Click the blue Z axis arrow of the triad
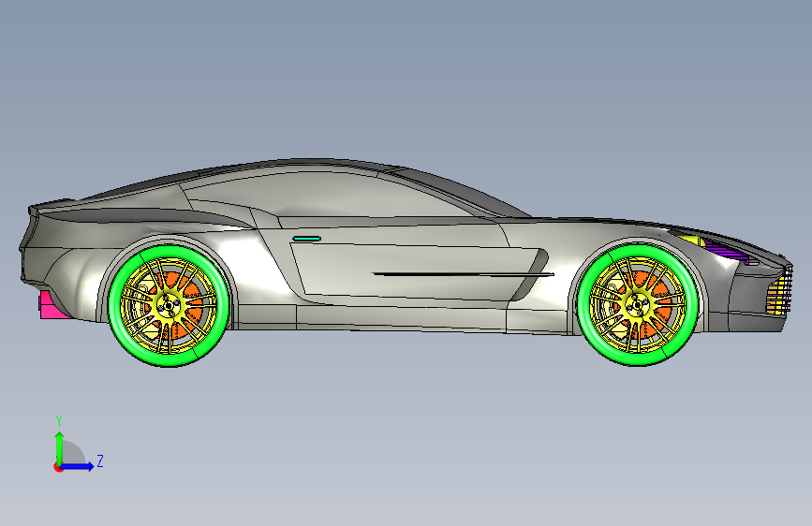 pyautogui.click(x=78, y=466)
